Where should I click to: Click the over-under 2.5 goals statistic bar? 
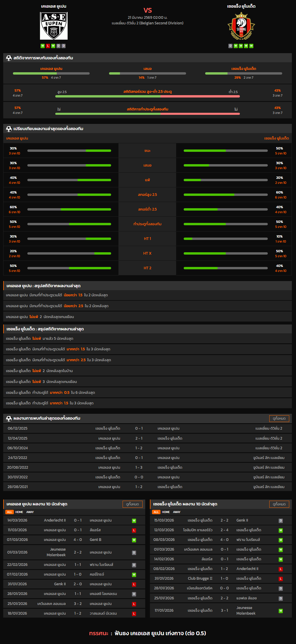(147, 96)
